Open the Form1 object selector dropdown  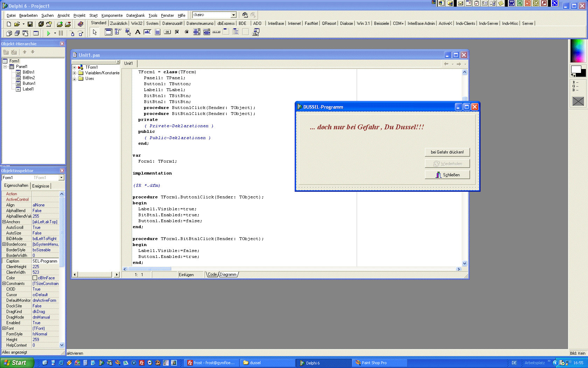(x=61, y=178)
